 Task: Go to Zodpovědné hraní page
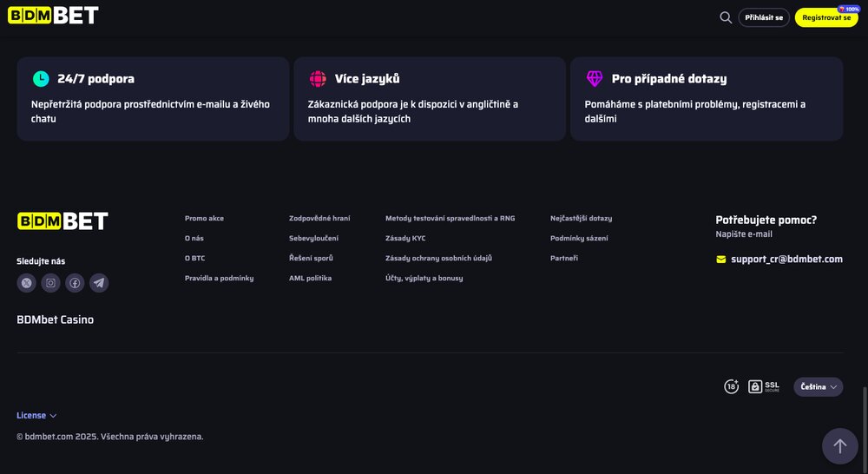click(x=319, y=219)
